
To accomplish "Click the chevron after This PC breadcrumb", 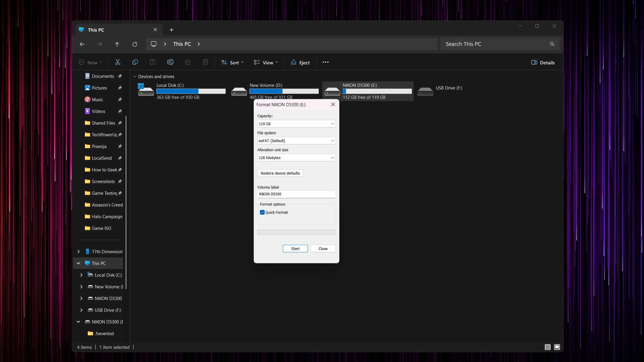I will click(x=199, y=44).
